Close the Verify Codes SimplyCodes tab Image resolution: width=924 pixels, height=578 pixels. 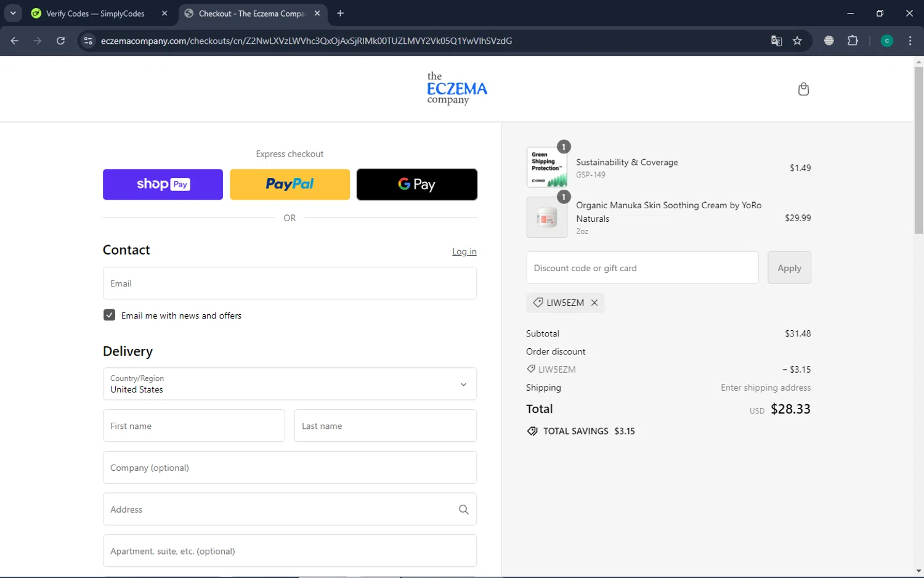(164, 13)
